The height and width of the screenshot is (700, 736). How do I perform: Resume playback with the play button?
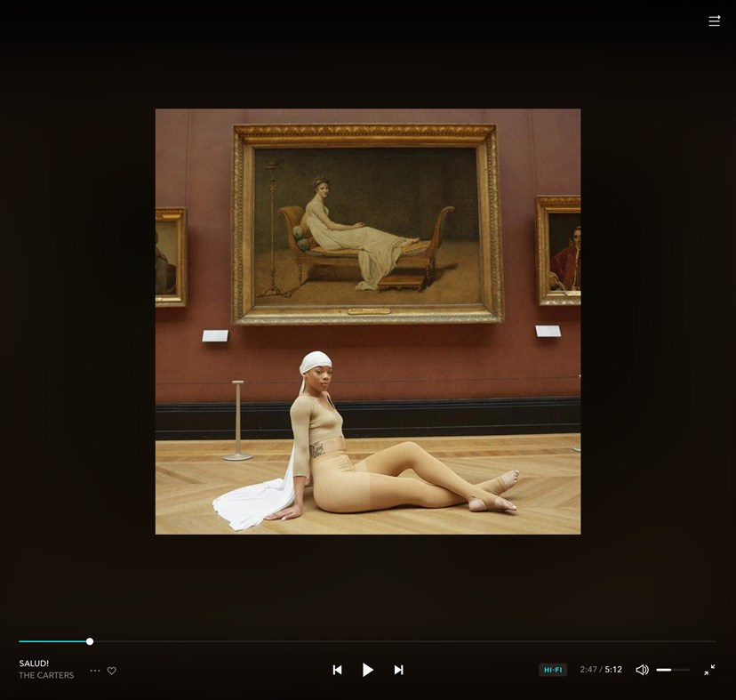point(368,670)
